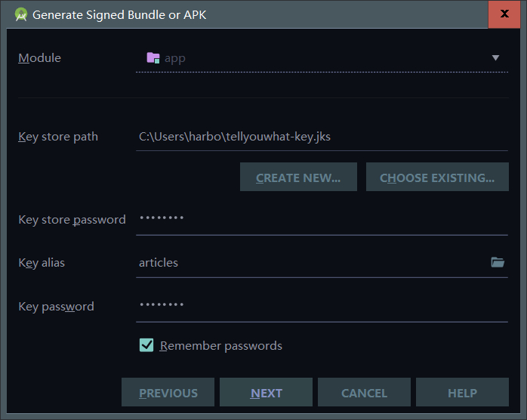Open the app module combo box

click(322, 58)
